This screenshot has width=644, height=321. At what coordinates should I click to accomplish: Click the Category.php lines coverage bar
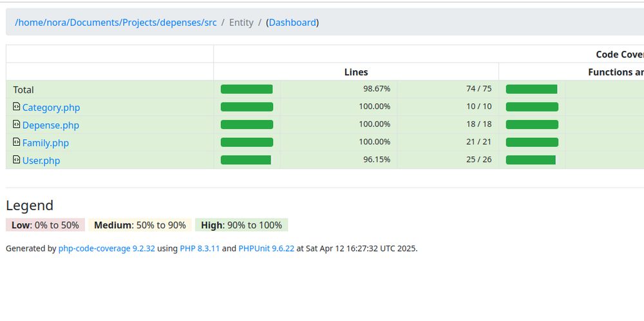[x=247, y=107]
